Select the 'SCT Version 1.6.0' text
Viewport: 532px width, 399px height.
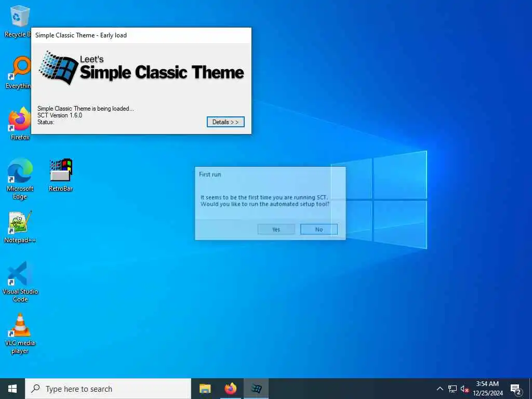click(x=60, y=115)
